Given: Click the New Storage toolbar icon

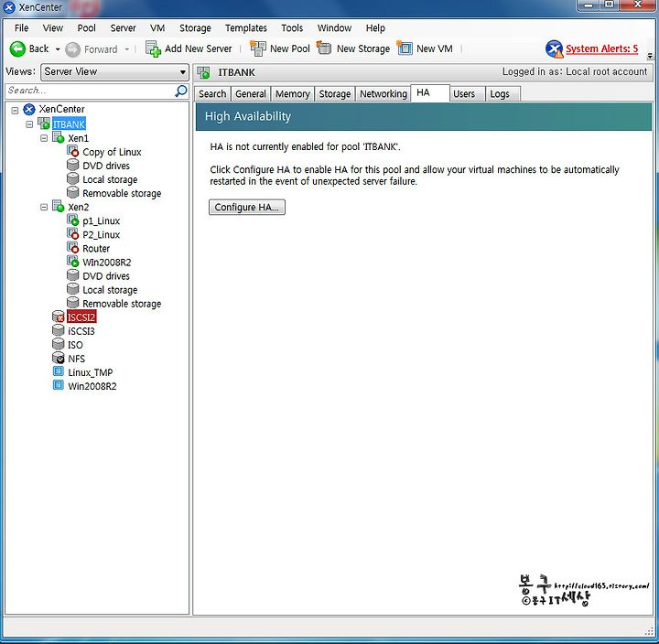Looking at the screenshot, I should click(x=324, y=48).
